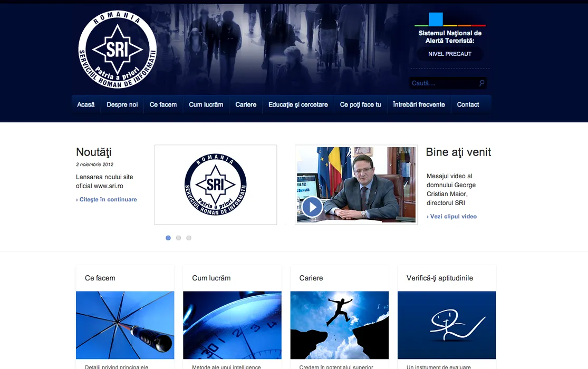Image resolution: width=588 pixels, height=369 pixels.
Task: Click the SRI logo in the header
Action: 117,50
